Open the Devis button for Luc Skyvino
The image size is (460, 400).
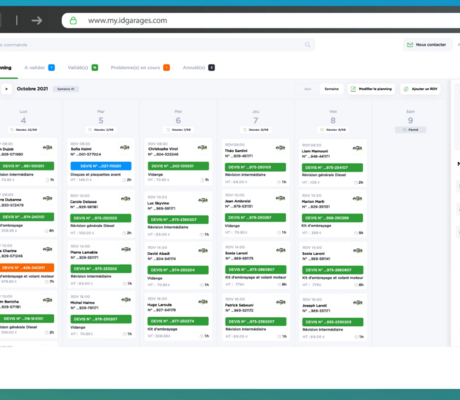[x=178, y=220]
